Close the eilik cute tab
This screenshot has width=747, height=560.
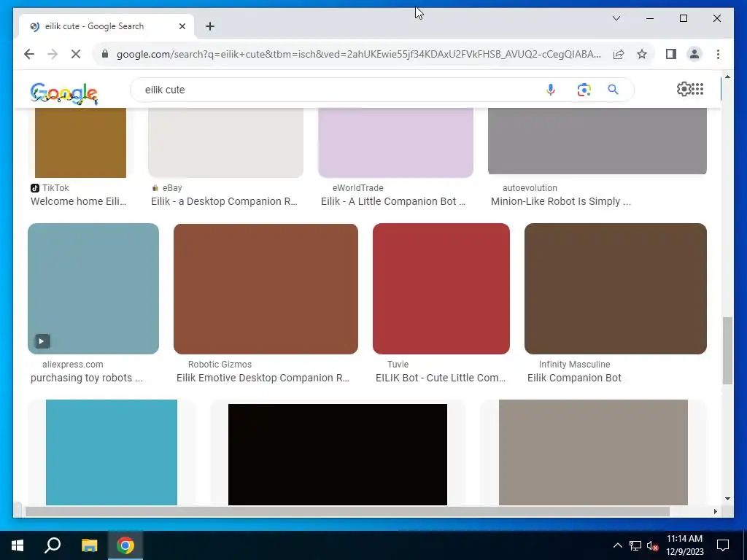[x=182, y=26]
